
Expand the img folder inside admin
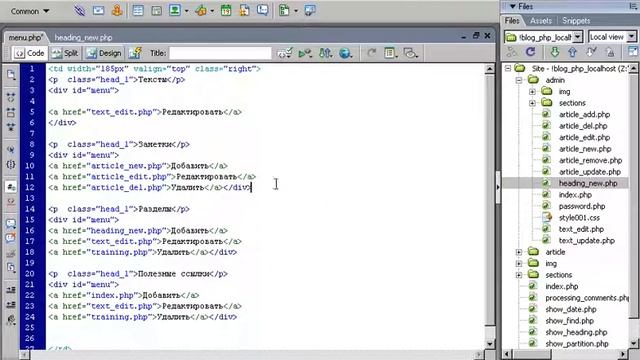click(x=532, y=91)
